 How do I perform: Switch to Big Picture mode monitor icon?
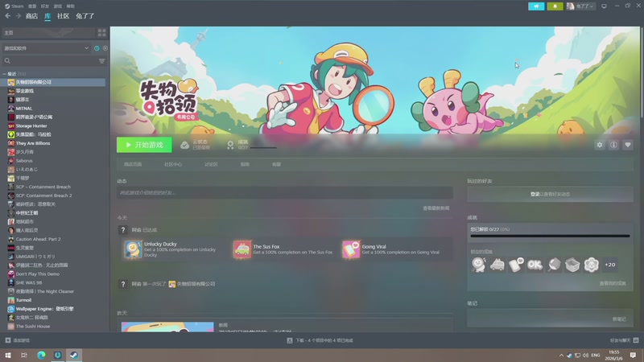pyautogui.click(x=604, y=6)
